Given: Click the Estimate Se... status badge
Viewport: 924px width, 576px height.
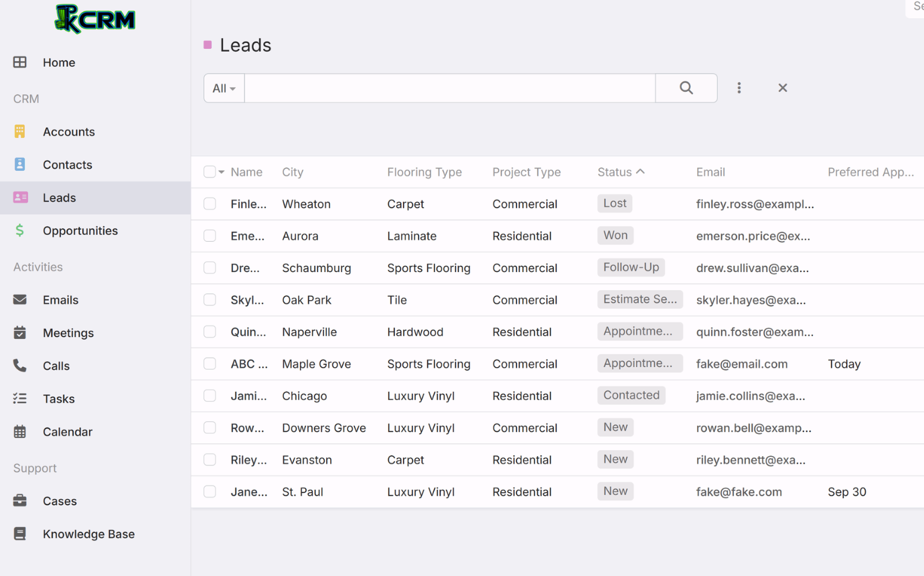Looking at the screenshot, I should [640, 299].
